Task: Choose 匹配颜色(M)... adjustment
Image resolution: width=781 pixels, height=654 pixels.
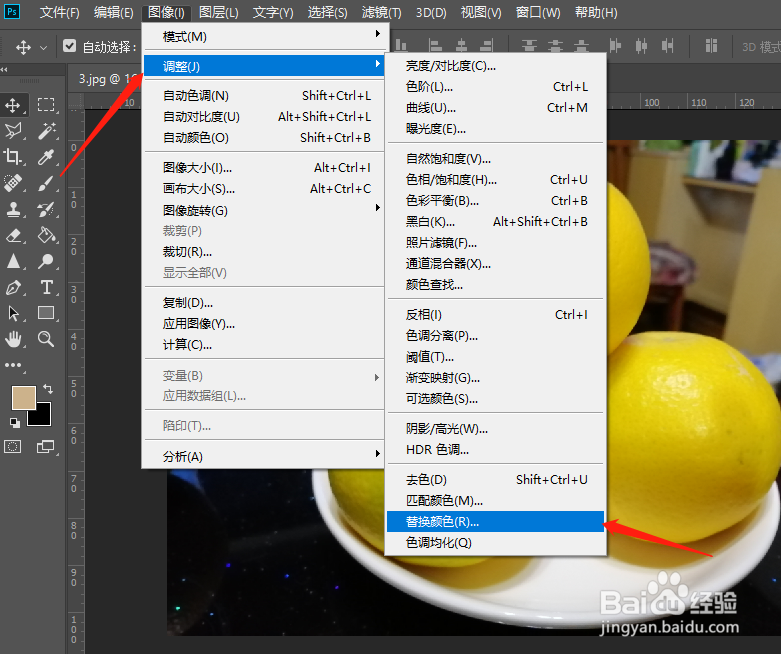Action: tap(496, 501)
